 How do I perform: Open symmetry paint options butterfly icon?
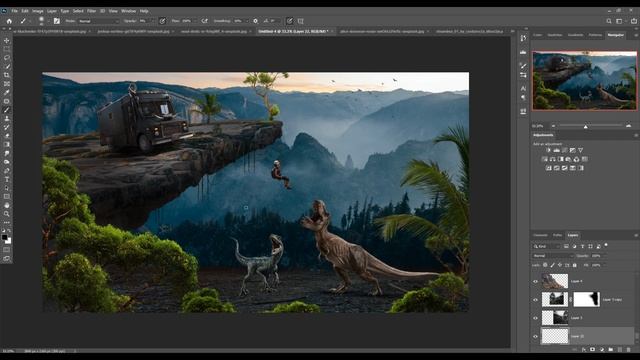coord(300,21)
